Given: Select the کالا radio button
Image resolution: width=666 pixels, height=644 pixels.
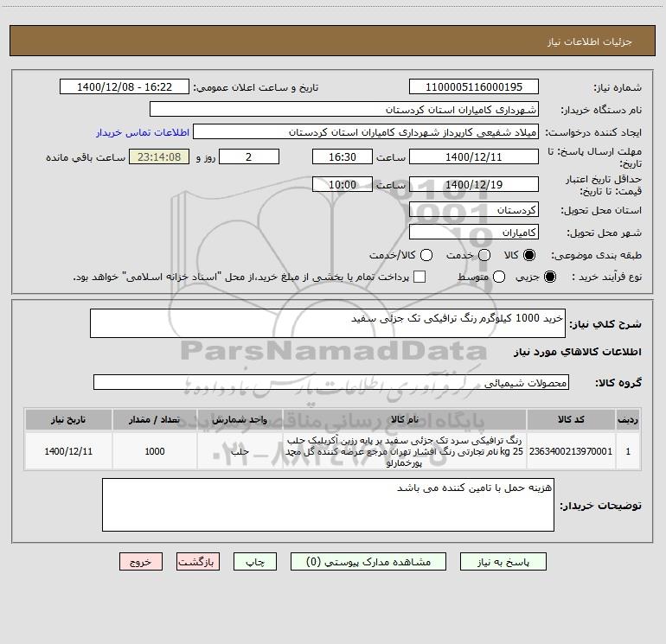Looking at the screenshot, I should pos(529,255).
